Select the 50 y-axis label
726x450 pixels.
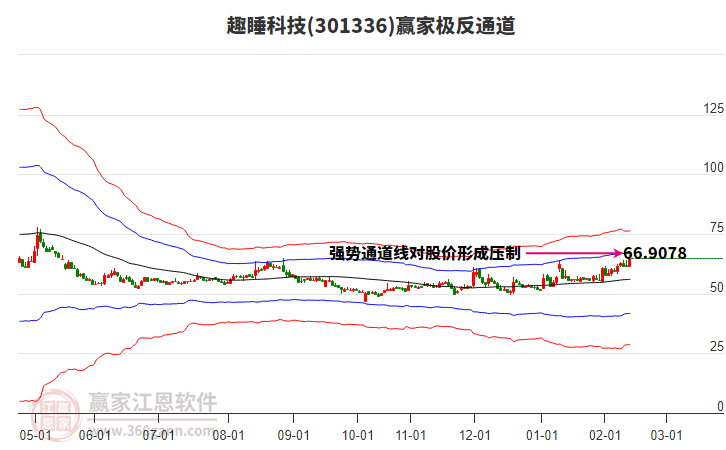click(716, 288)
